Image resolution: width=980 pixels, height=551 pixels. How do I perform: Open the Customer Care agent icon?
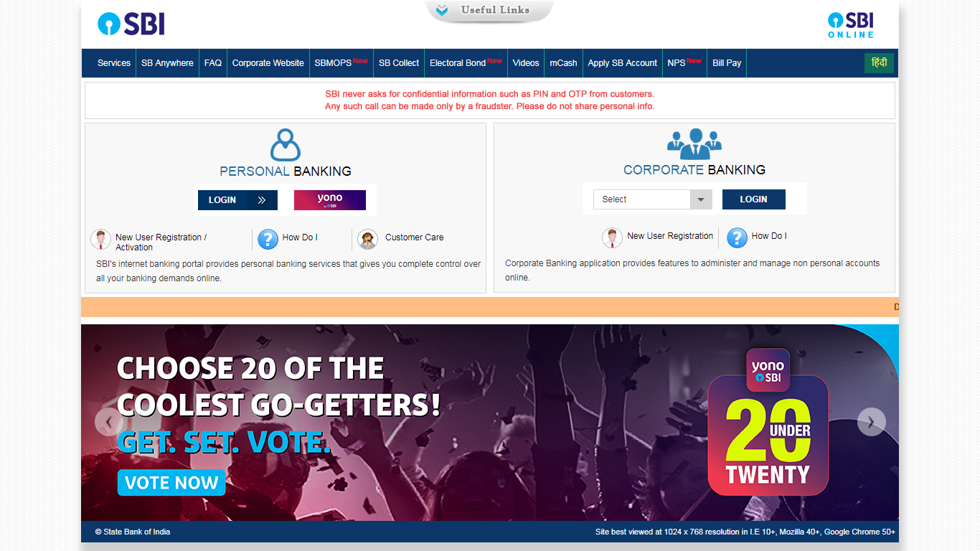coord(368,239)
